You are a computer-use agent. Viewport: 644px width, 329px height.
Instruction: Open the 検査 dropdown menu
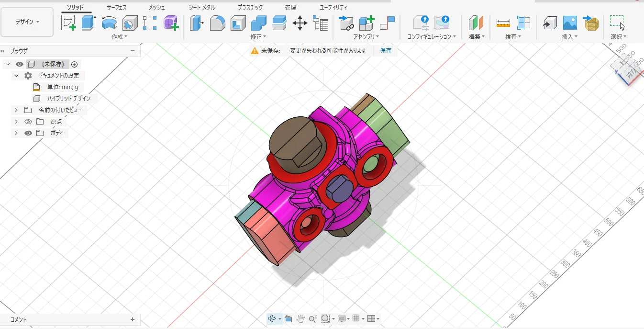point(513,36)
